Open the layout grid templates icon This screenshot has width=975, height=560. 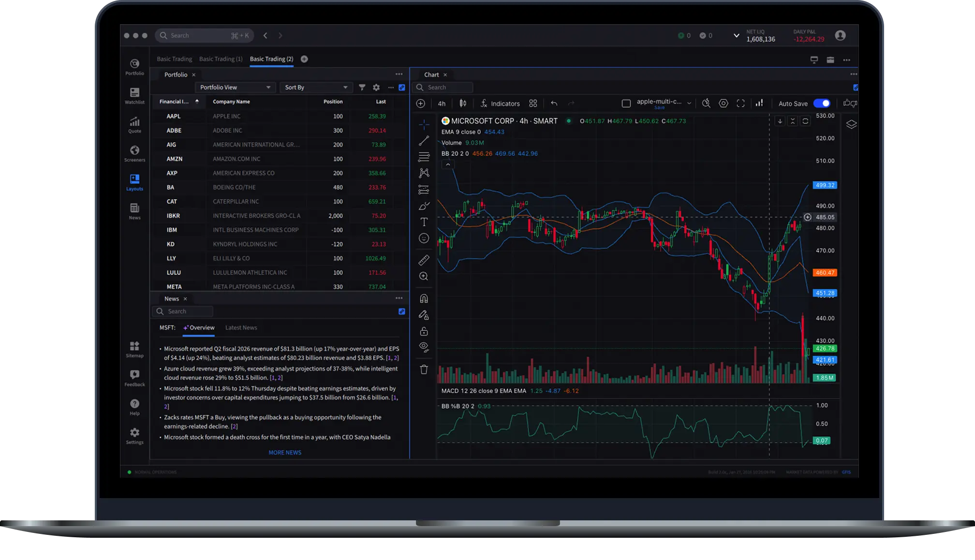click(x=533, y=103)
